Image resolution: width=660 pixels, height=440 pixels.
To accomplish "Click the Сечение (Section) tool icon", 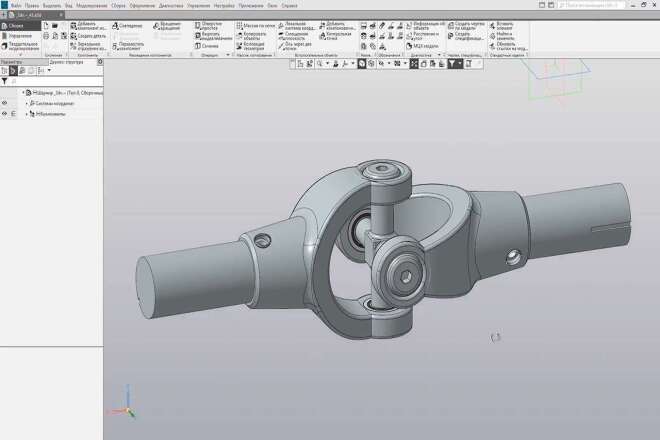I will click(x=197, y=46).
